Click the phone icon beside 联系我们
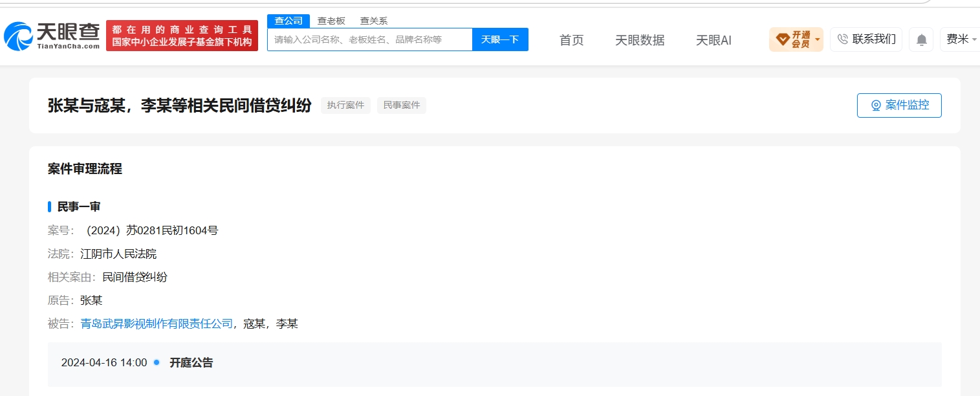 pos(842,39)
